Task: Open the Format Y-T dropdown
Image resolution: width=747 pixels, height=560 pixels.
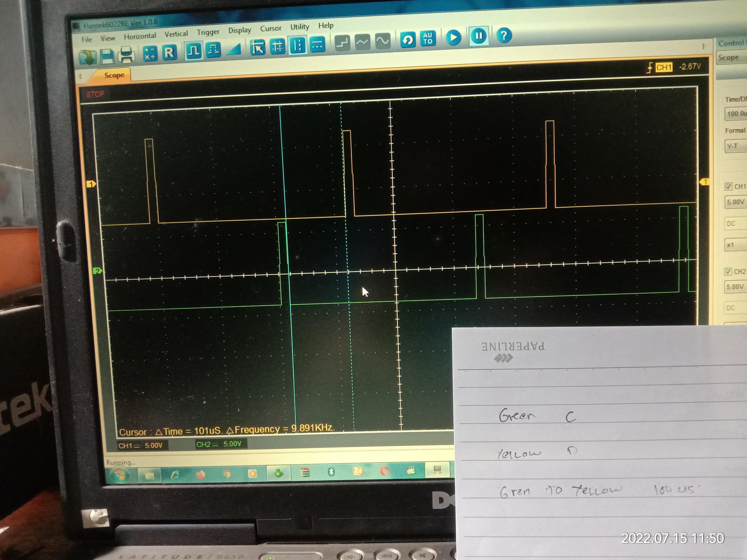Action: 736,146
